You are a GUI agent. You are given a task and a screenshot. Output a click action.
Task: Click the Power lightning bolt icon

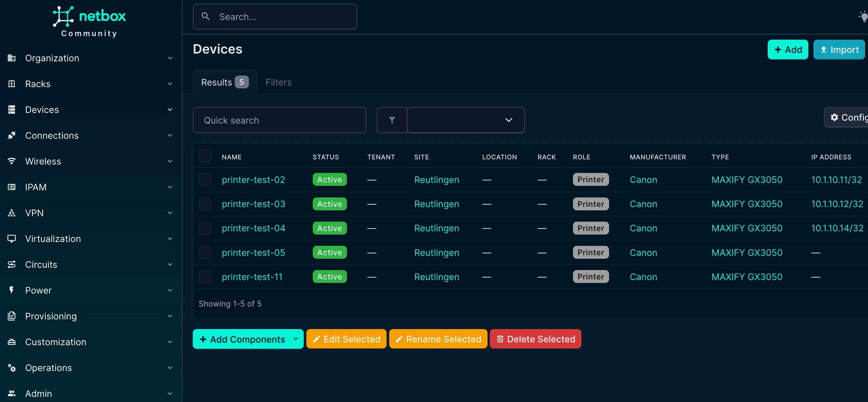pyautogui.click(x=12, y=290)
